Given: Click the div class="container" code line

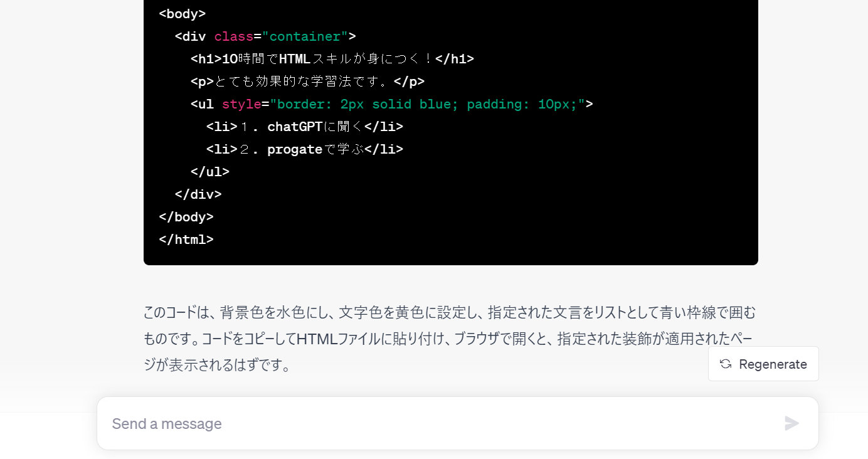Looking at the screenshot, I should [x=265, y=36].
